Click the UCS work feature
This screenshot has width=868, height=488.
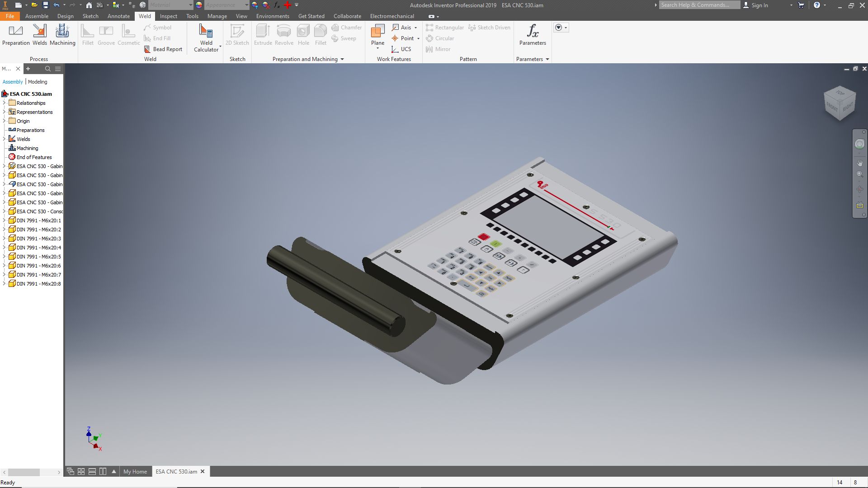tap(401, 49)
